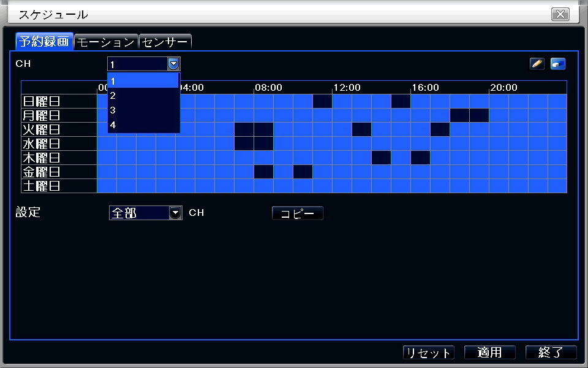Apply settings with 適用 button
Screen dimensions: 588x368
(x=490, y=353)
